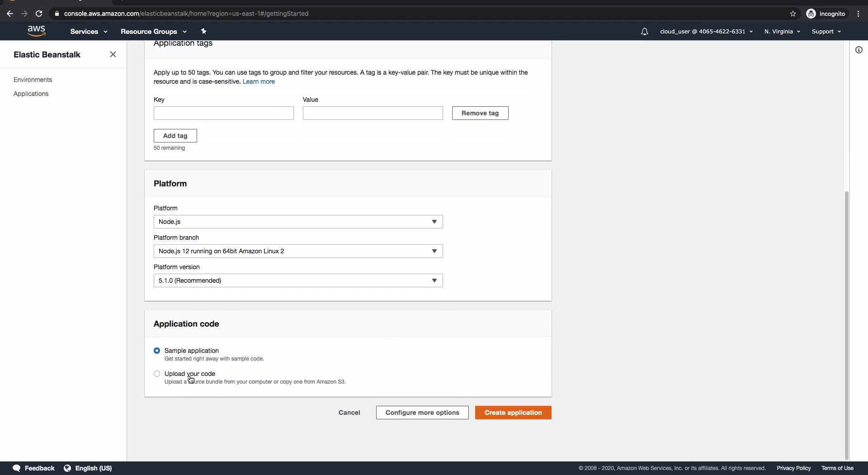Select Sample application option
The height and width of the screenshot is (475, 868).
[x=157, y=351]
